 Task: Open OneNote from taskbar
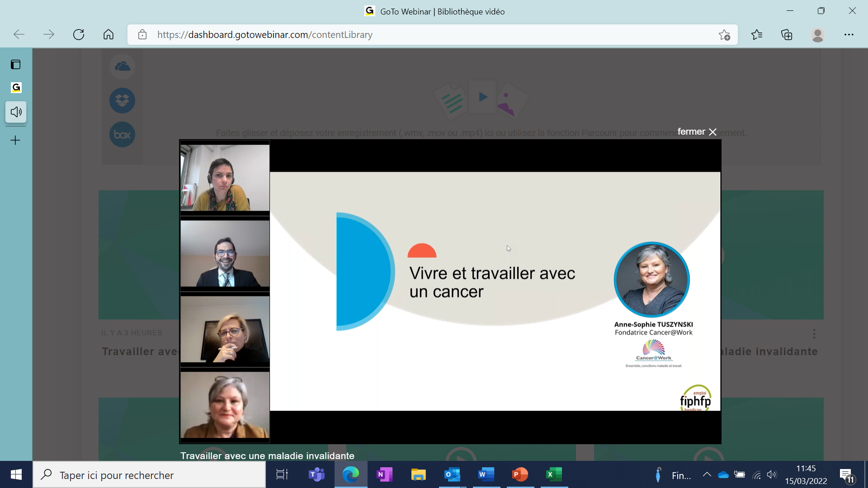pyautogui.click(x=384, y=474)
